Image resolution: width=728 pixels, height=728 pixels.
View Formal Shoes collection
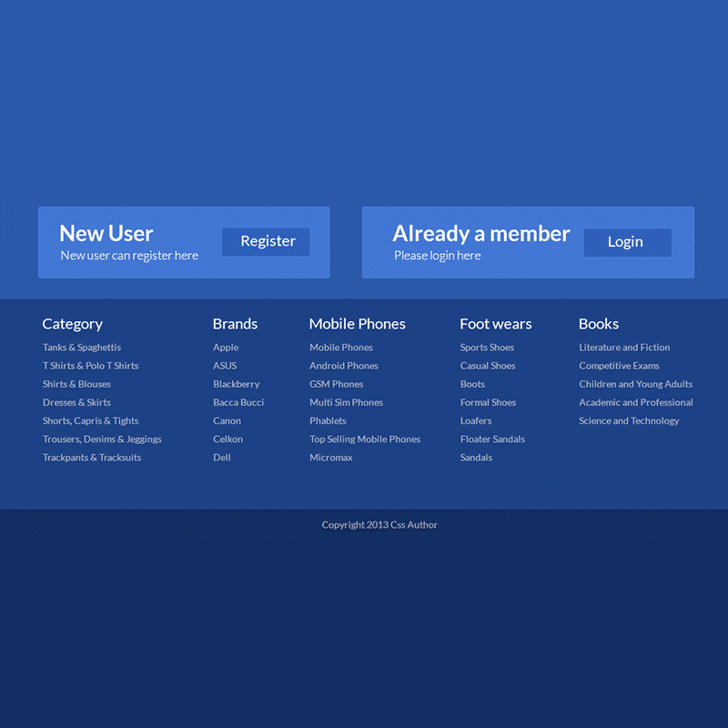pos(488,402)
